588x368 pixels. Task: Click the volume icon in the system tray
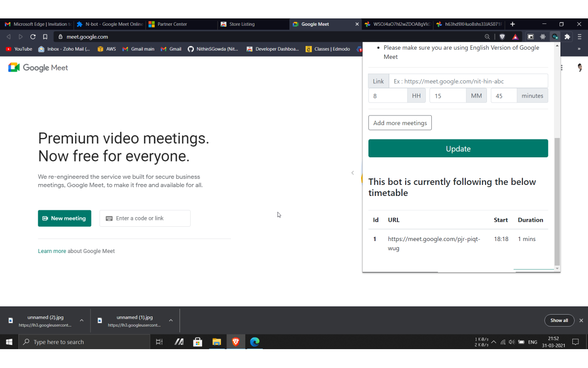(x=512, y=342)
